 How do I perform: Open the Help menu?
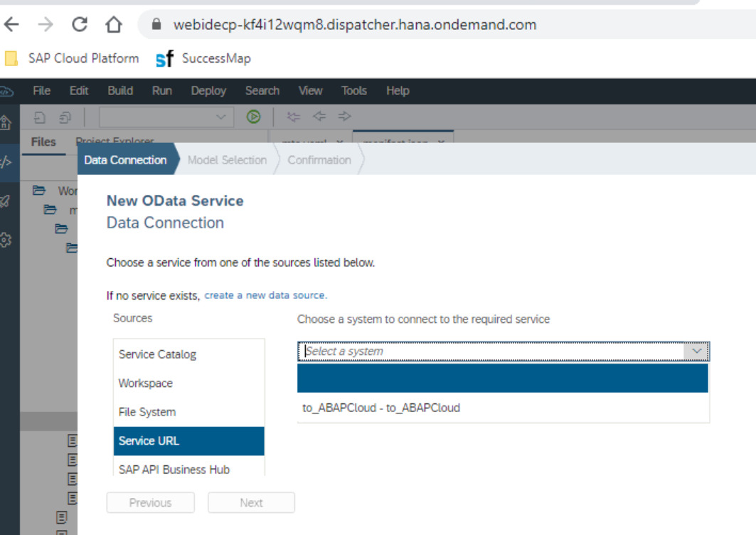point(398,90)
